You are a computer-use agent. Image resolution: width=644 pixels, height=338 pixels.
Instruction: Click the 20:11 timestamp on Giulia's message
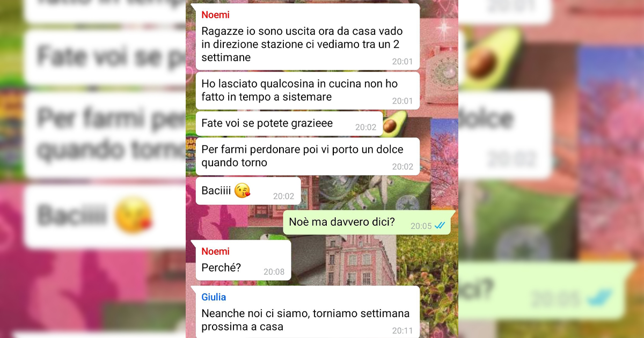point(402,330)
